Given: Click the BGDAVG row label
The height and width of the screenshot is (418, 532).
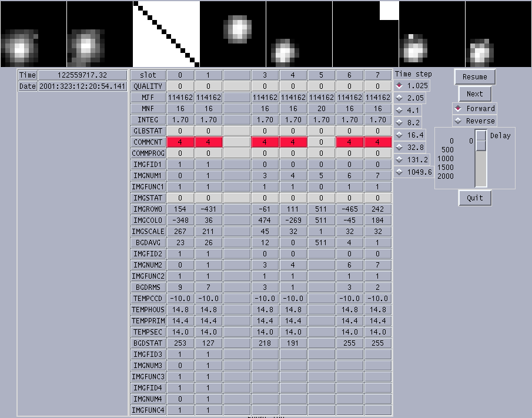Looking at the screenshot, I should [148, 243].
